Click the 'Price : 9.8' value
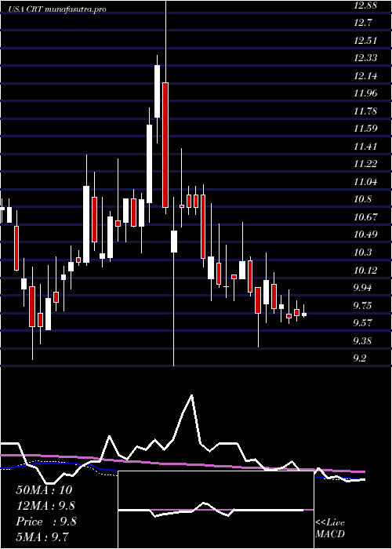The image size is (392, 549). click(x=45, y=522)
